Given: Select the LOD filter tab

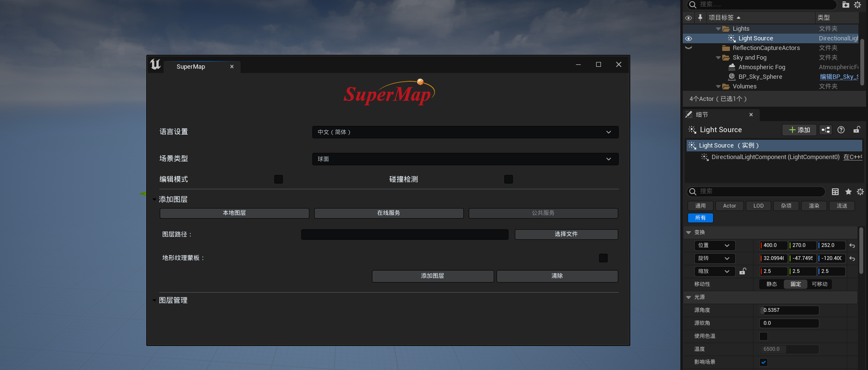Looking at the screenshot, I should 758,206.
